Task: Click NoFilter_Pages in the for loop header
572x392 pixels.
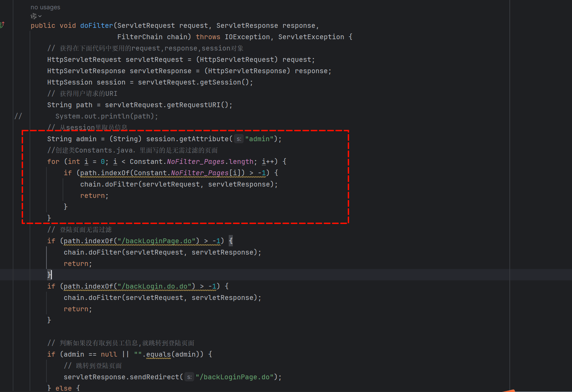Action: [195, 162]
